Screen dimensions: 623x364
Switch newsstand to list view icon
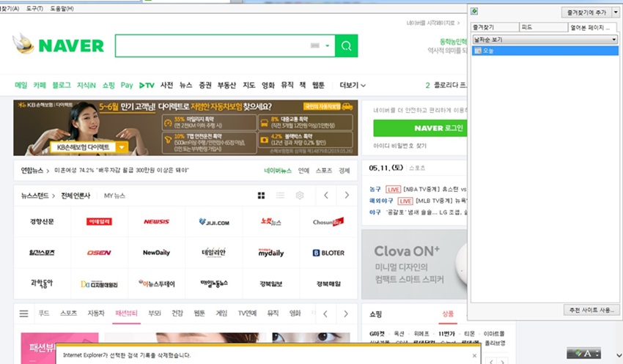(281, 196)
